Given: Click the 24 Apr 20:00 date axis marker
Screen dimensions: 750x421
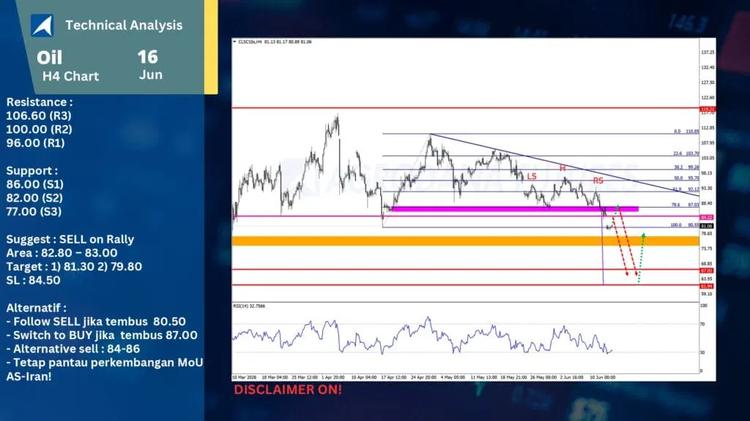Looking at the screenshot, I should [423, 377].
